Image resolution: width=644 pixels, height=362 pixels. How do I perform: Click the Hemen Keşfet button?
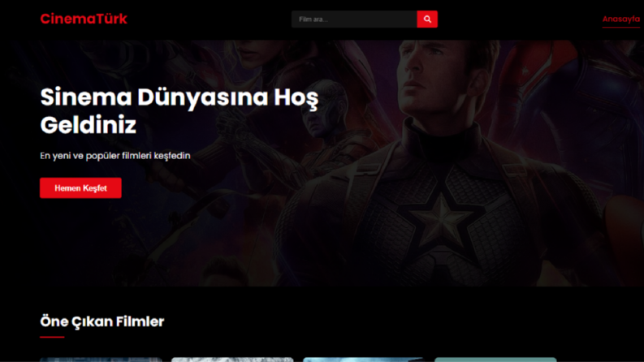pyautogui.click(x=80, y=188)
